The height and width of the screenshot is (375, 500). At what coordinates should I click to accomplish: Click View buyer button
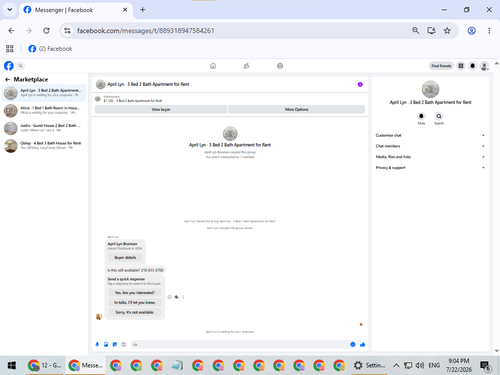(x=161, y=109)
